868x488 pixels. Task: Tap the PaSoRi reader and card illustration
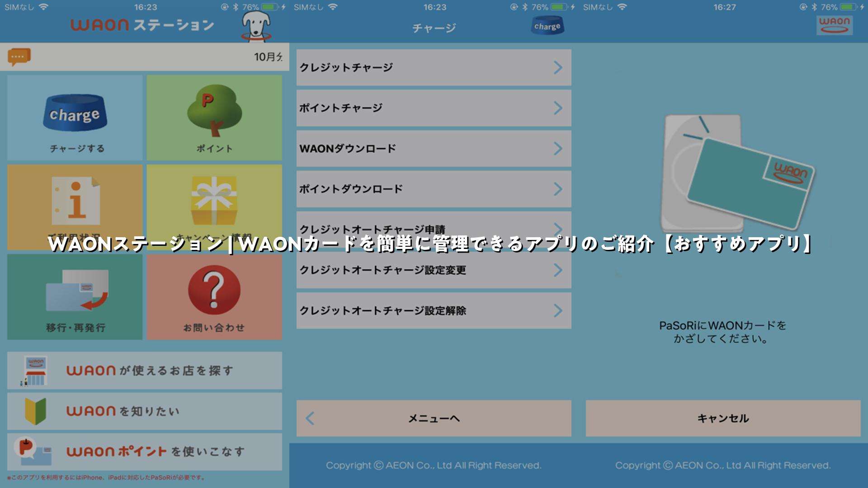coord(738,174)
